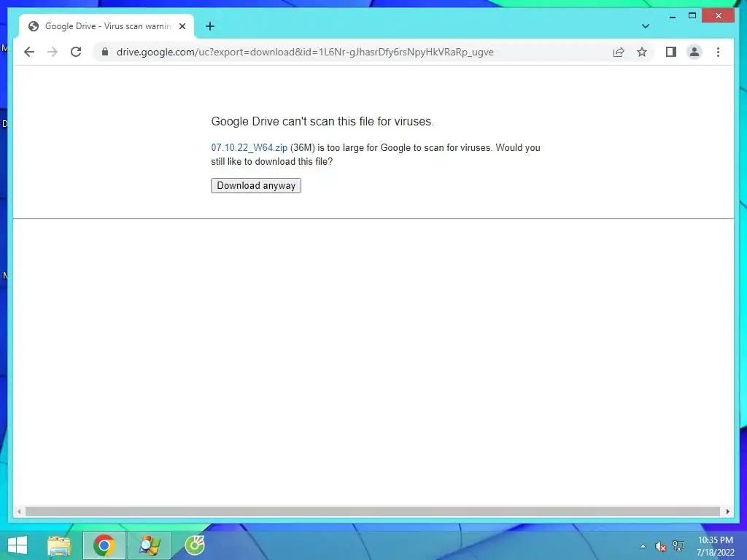Open the Chrome profile avatar
This screenshot has height=560, width=747.
(x=694, y=52)
